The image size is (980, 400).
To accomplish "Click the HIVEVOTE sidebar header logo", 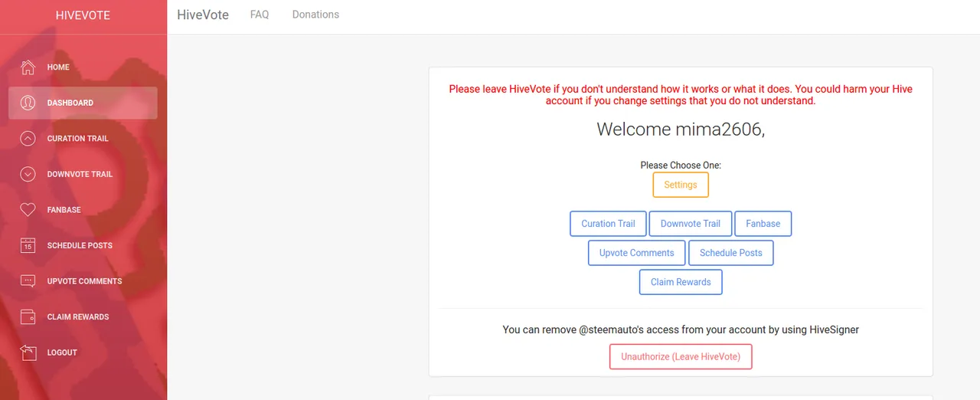I will [x=83, y=15].
